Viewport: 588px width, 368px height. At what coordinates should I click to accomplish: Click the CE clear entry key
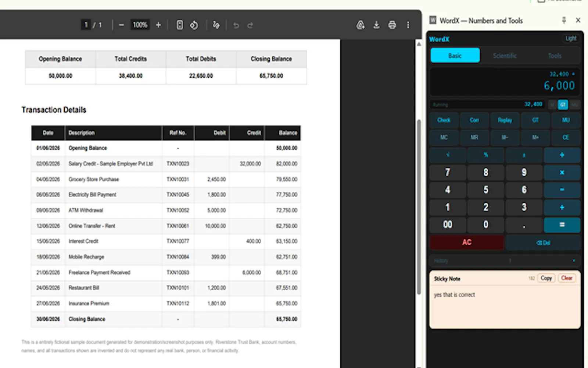pos(566,137)
